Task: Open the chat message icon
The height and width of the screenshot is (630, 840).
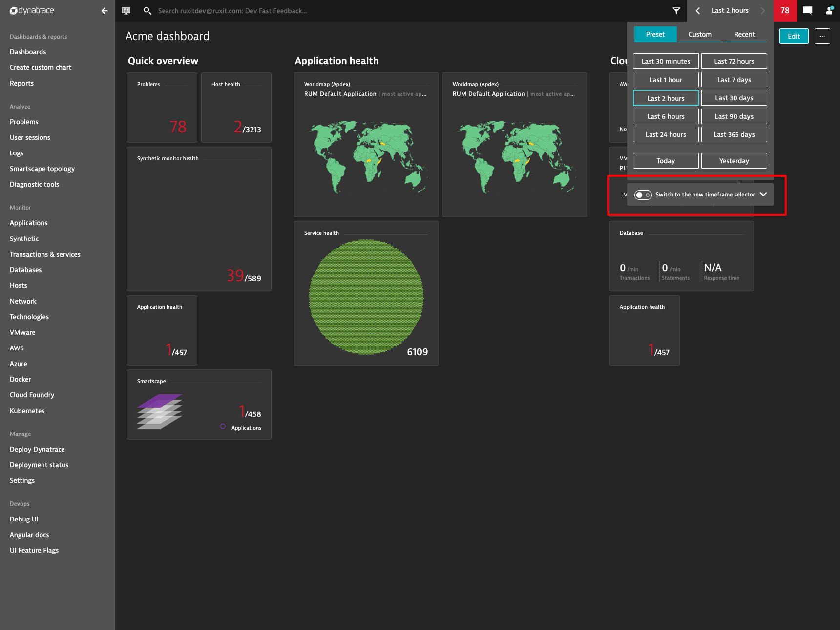Action: coord(807,11)
